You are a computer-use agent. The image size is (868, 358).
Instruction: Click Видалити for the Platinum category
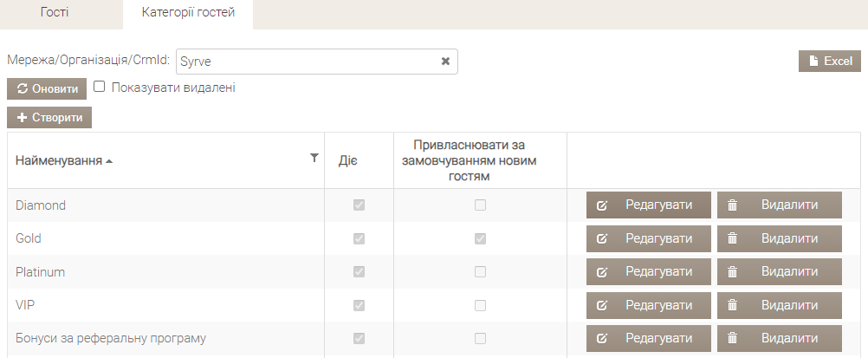click(780, 272)
